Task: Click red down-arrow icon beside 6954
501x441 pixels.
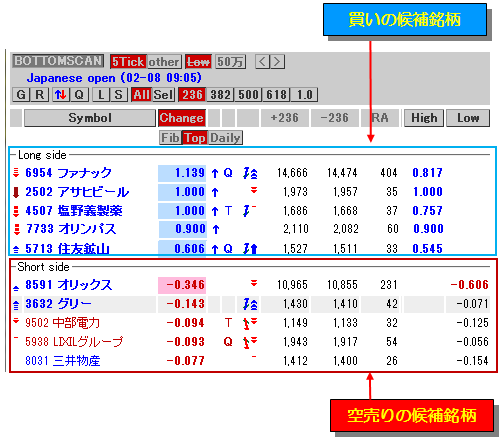Action: click(16, 173)
